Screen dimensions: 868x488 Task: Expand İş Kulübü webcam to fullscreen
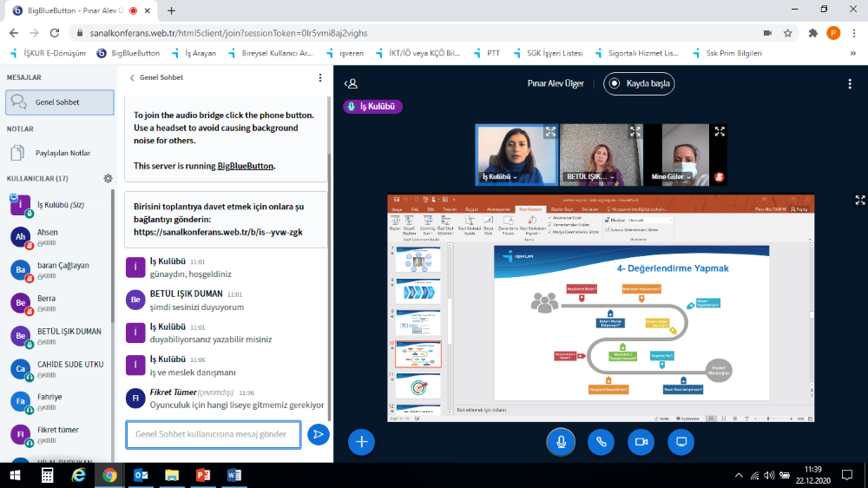550,132
